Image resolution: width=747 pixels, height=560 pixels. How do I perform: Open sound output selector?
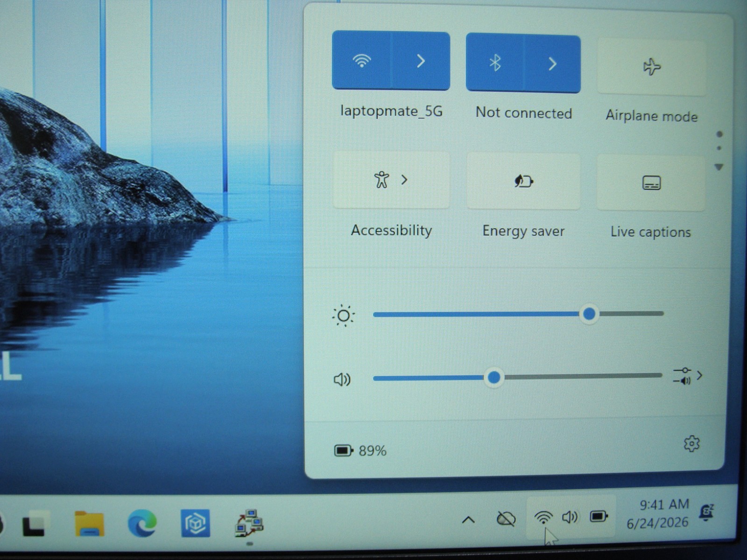pos(688,376)
